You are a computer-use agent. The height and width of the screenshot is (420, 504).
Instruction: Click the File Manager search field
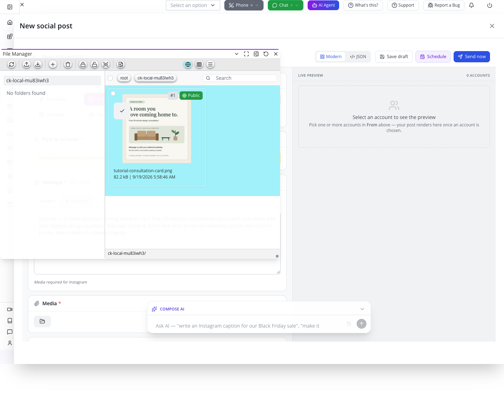[x=240, y=78]
